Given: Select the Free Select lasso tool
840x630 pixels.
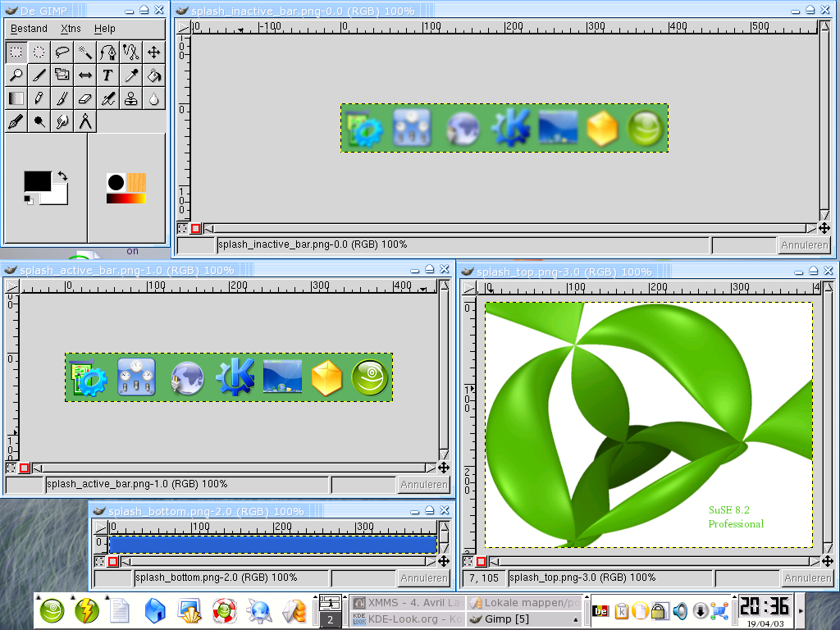Looking at the screenshot, I should pos(62,52).
